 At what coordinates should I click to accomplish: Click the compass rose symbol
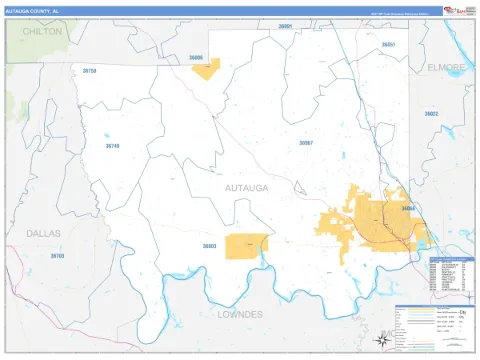click(383, 340)
